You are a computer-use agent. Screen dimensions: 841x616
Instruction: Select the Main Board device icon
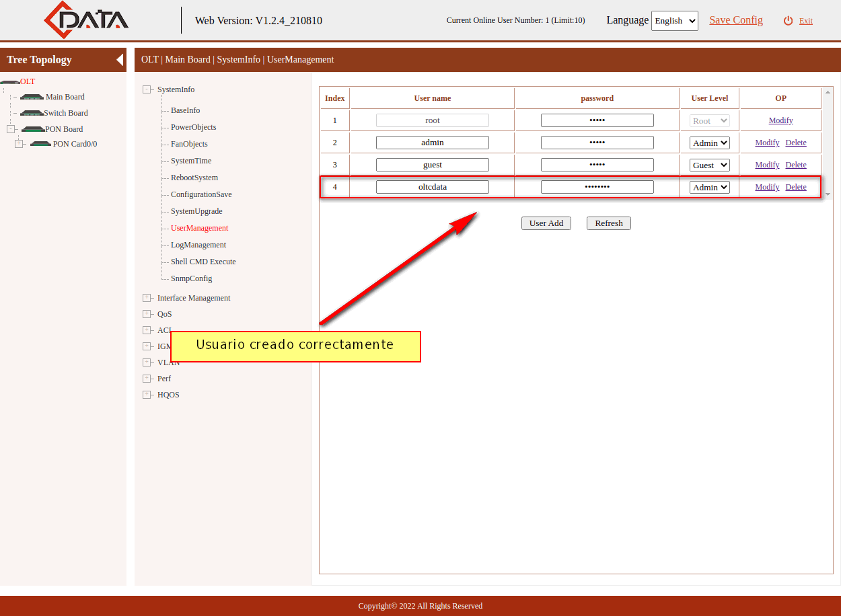click(32, 98)
